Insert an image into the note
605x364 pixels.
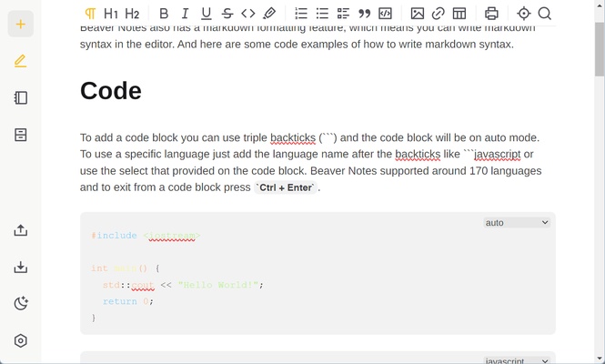click(417, 14)
